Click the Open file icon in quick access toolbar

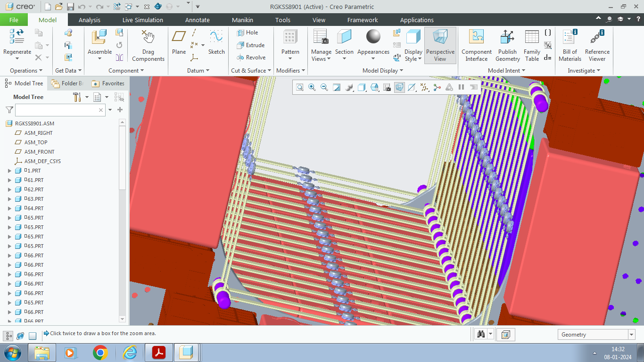59,7
